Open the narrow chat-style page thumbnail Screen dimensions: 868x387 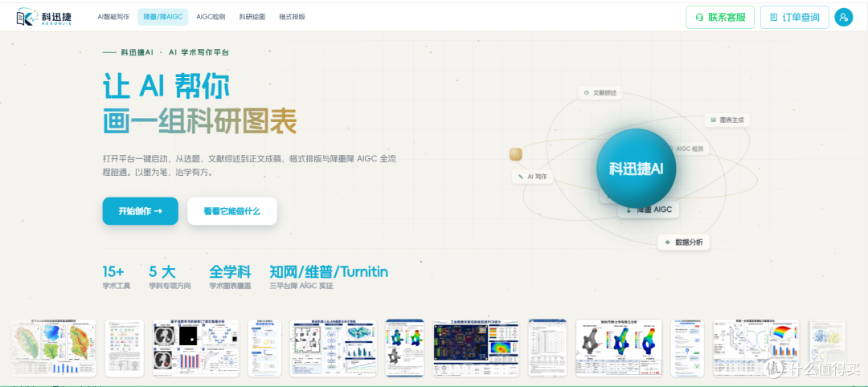[687, 348]
